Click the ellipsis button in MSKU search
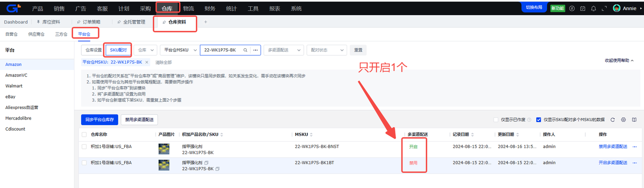Image resolution: width=644 pixels, height=188 pixels. pyautogui.click(x=255, y=50)
